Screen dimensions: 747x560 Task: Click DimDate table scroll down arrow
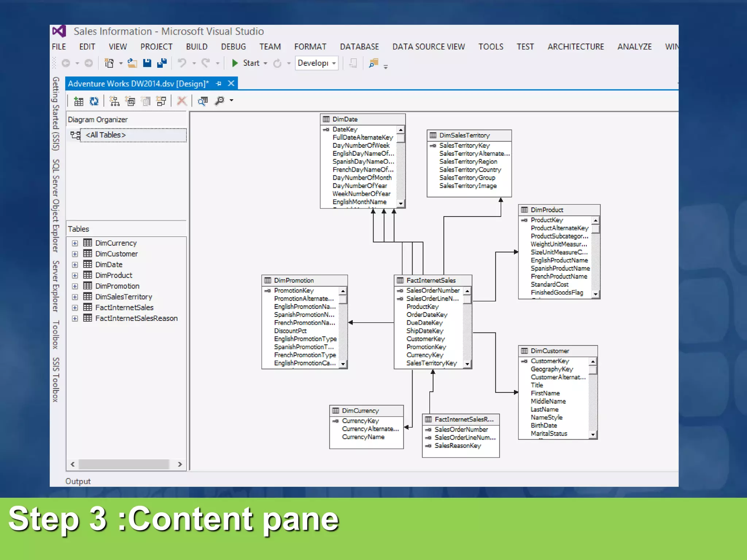coord(401,203)
